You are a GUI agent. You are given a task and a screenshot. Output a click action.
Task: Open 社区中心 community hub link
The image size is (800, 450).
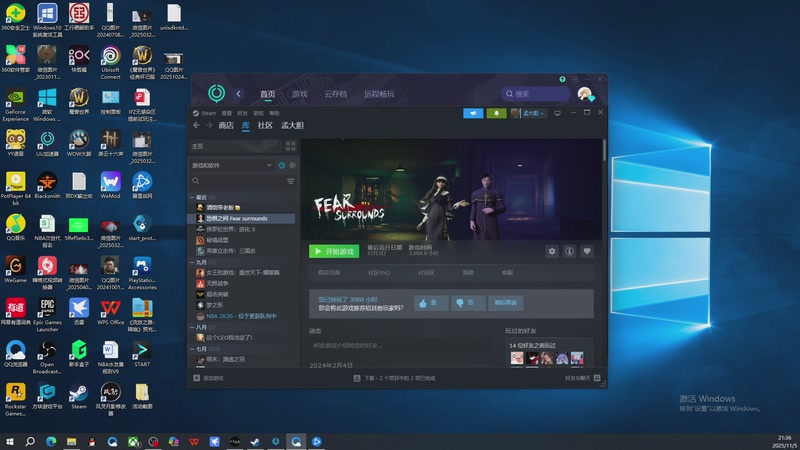pyautogui.click(x=379, y=273)
